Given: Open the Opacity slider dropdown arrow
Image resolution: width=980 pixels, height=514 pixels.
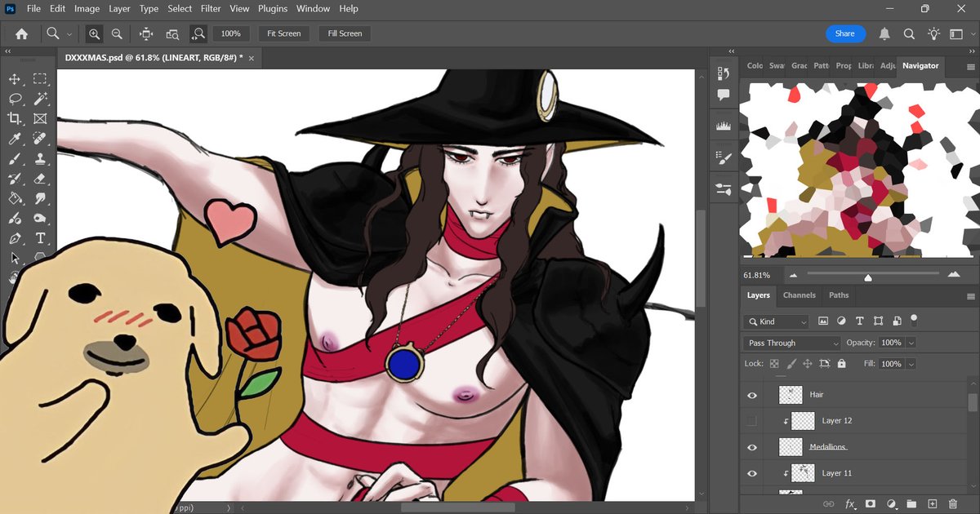Looking at the screenshot, I should [x=911, y=343].
